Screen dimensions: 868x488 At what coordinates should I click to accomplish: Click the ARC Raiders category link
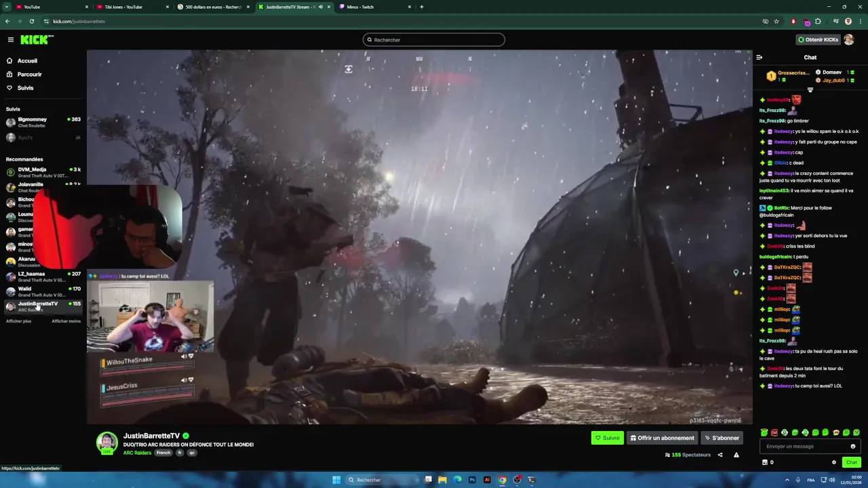pos(137,453)
